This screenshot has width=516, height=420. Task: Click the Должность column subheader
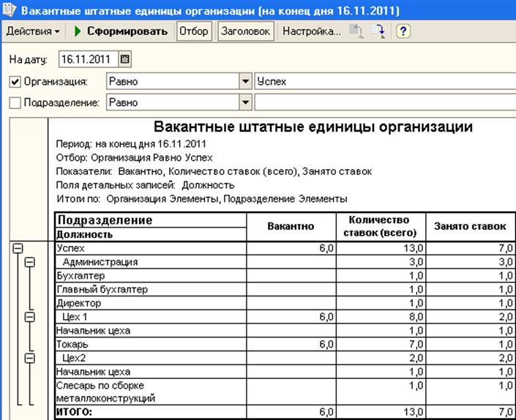[151, 234]
